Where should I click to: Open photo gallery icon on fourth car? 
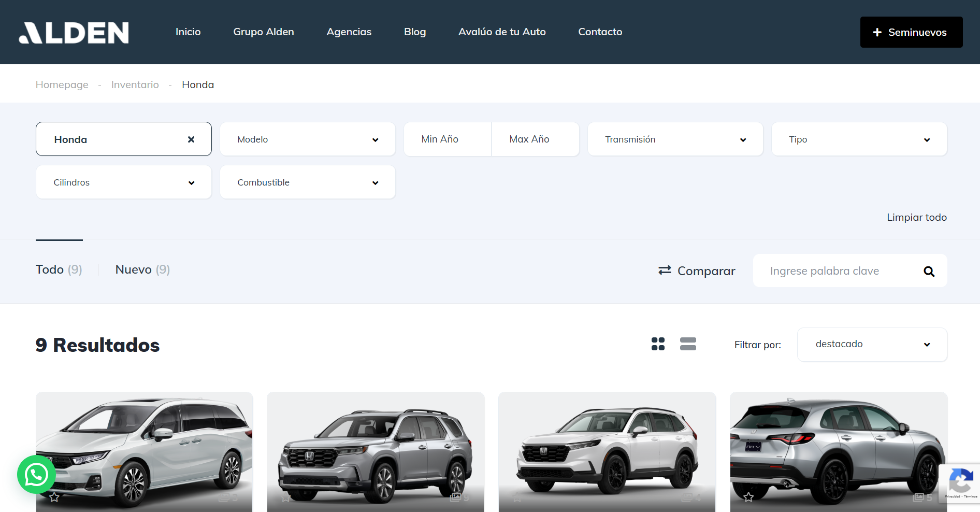918,497
